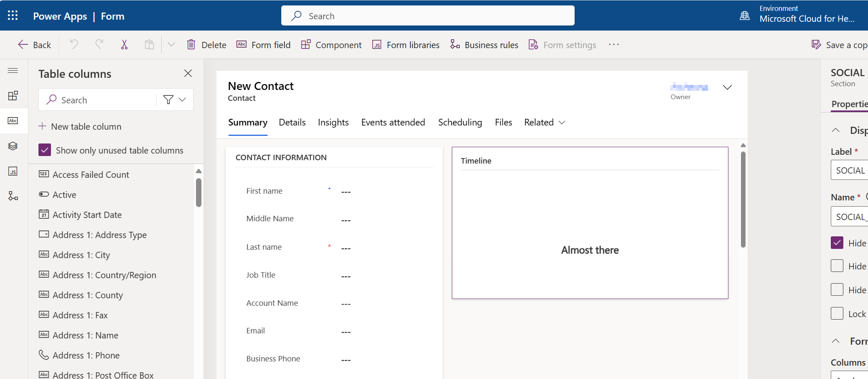Viewport: 868px width, 379px height.
Task: Open the app launcher waffle icon
Action: (13, 15)
